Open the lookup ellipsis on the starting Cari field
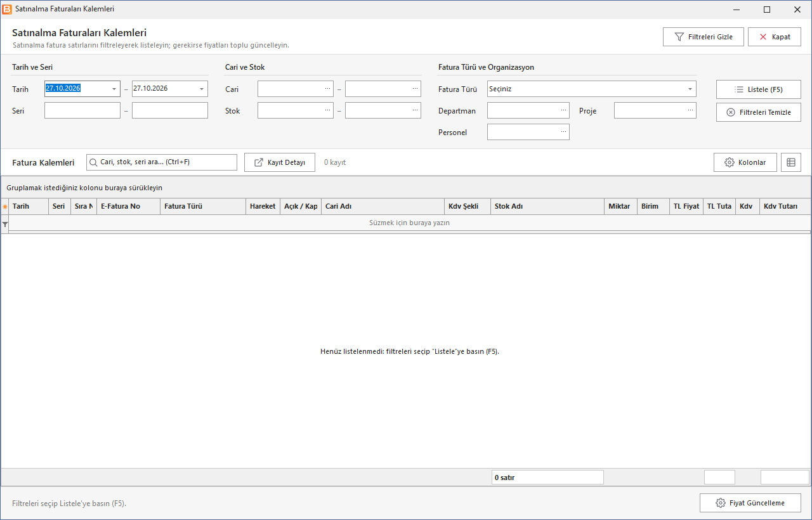The width and height of the screenshot is (812, 520). coord(327,89)
